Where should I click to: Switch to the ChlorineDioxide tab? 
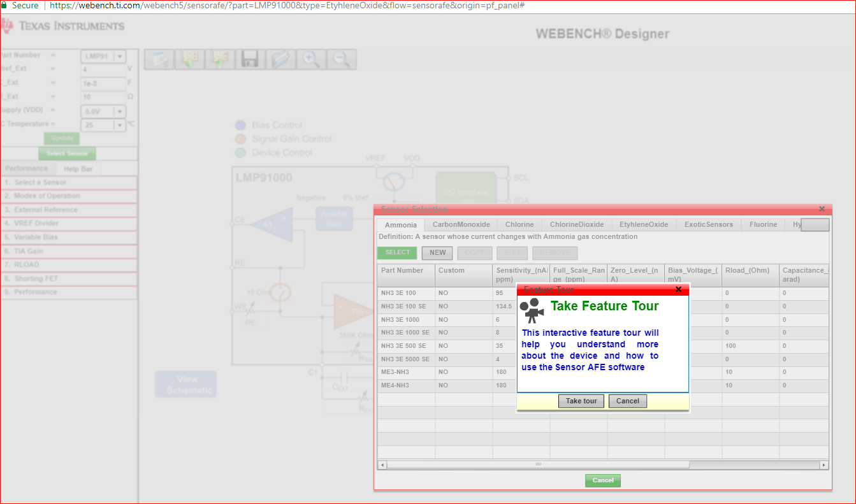577,225
